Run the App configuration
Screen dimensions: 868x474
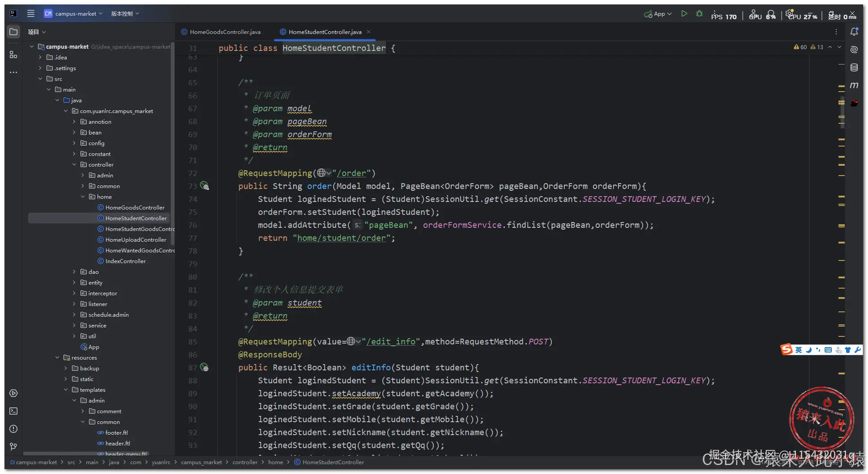point(684,14)
